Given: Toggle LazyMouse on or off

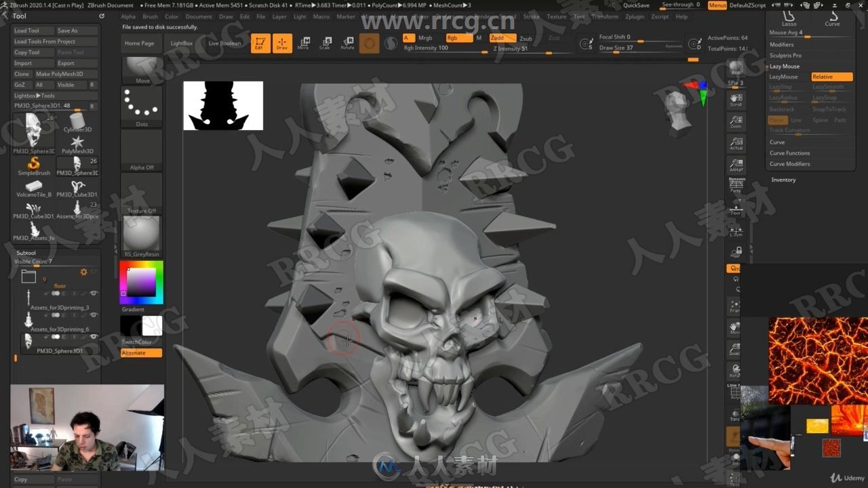Looking at the screenshot, I should coord(789,77).
